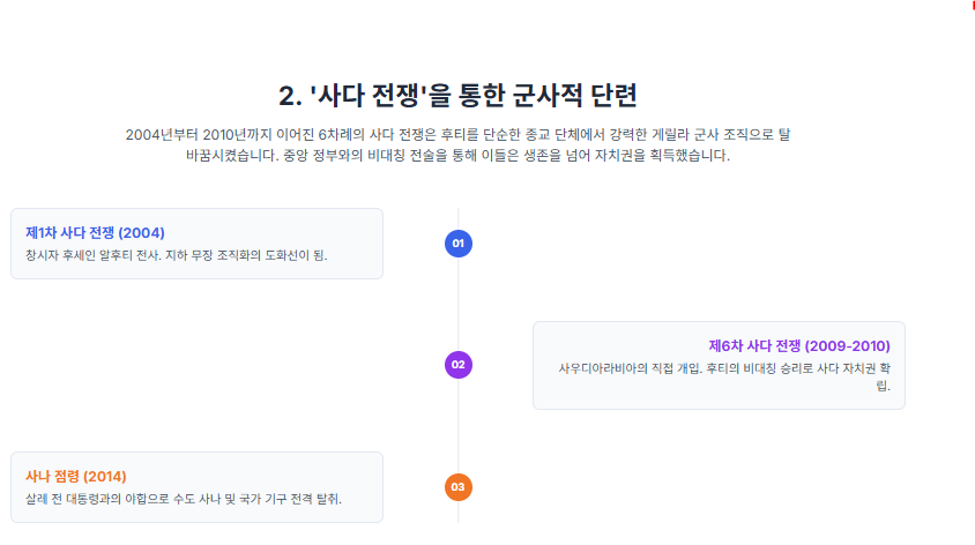
Task: Open the 제6차 사다 전쟁 (2009-2010) title
Action: [x=800, y=346]
